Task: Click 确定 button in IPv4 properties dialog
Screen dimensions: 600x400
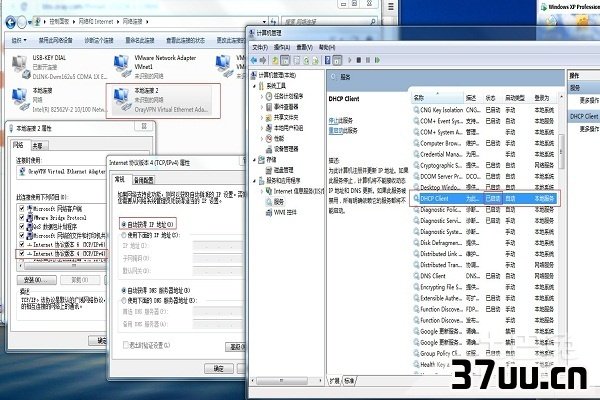Action: tap(218, 368)
